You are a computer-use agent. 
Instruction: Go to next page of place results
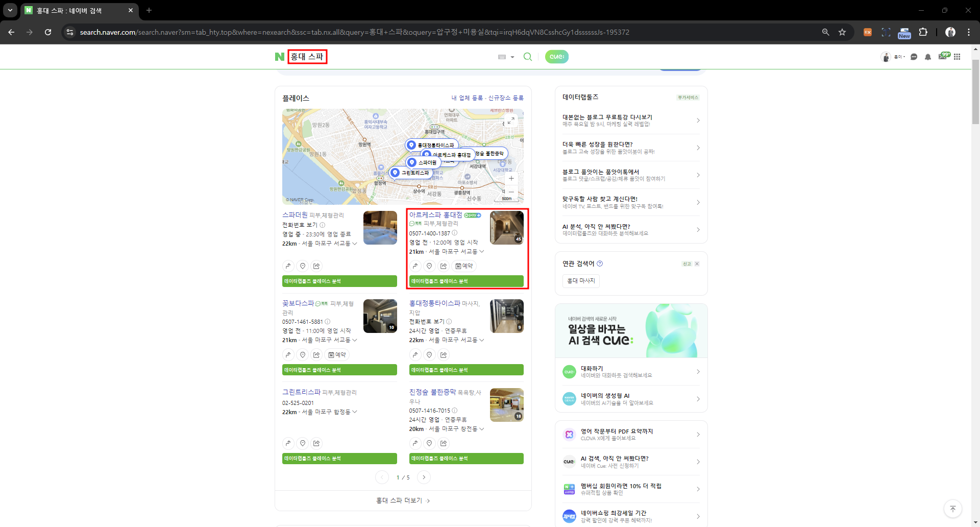(x=424, y=477)
